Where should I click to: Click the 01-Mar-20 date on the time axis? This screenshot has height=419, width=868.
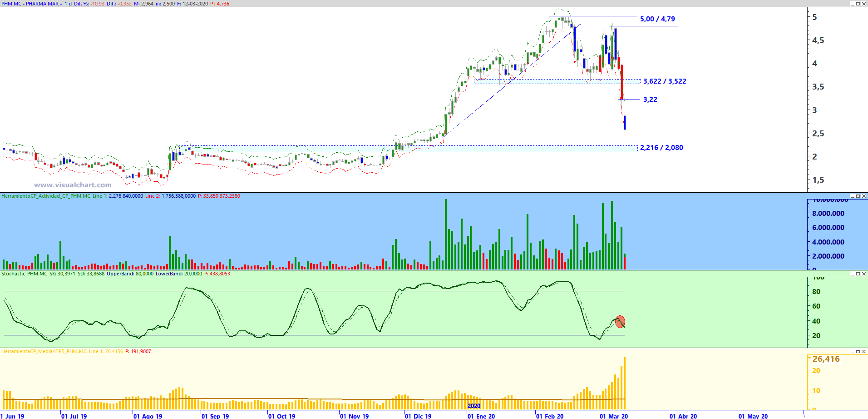click(x=614, y=416)
